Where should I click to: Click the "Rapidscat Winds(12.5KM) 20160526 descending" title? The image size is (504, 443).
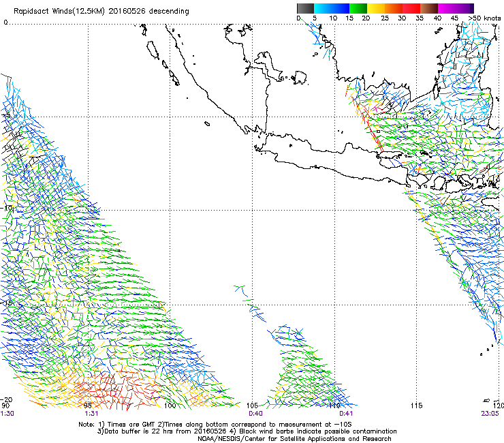click(101, 12)
